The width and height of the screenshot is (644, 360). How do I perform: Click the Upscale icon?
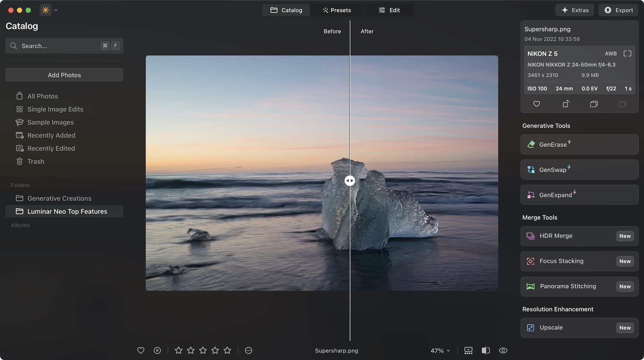click(531, 328)
